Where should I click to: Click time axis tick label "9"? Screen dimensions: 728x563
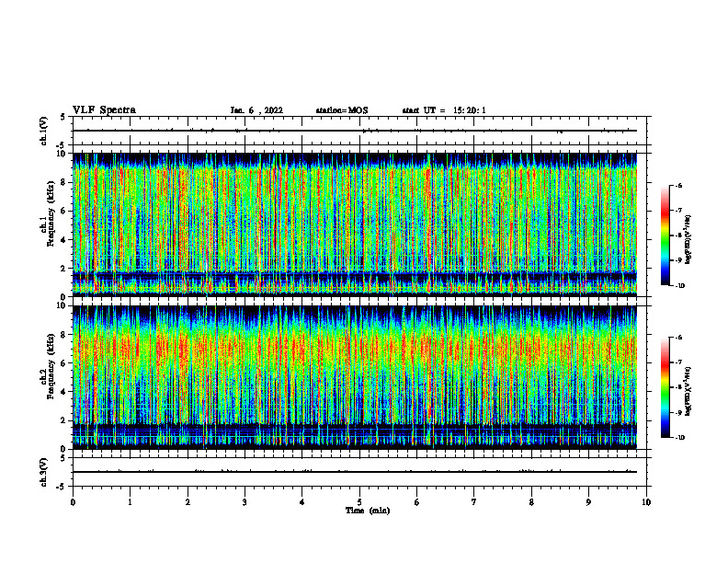[588, 502]
